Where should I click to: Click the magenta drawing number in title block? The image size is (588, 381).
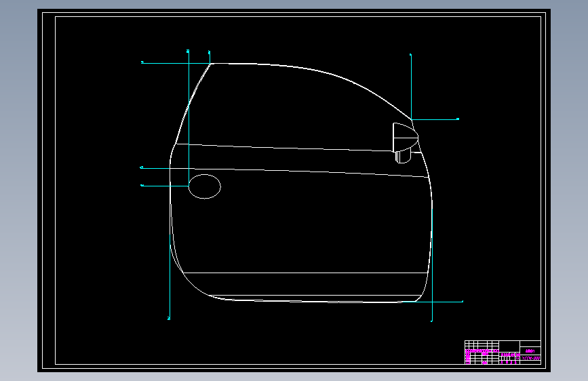pos(530,359)
